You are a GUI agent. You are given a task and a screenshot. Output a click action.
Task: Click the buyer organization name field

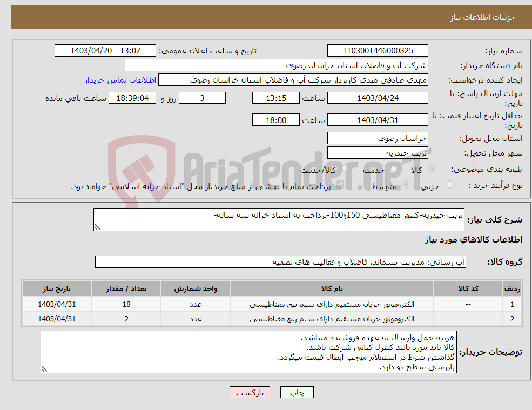277,65
